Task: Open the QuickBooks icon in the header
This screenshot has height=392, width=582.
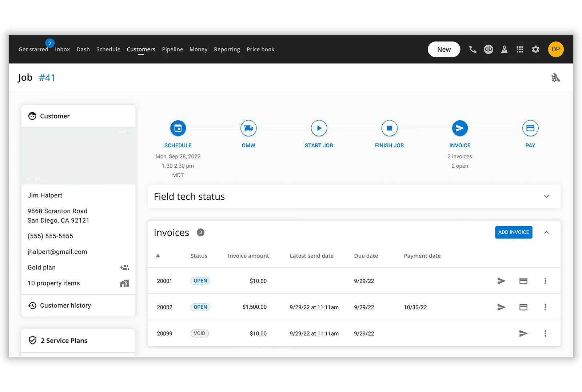Action: click(x=489, y=49)
